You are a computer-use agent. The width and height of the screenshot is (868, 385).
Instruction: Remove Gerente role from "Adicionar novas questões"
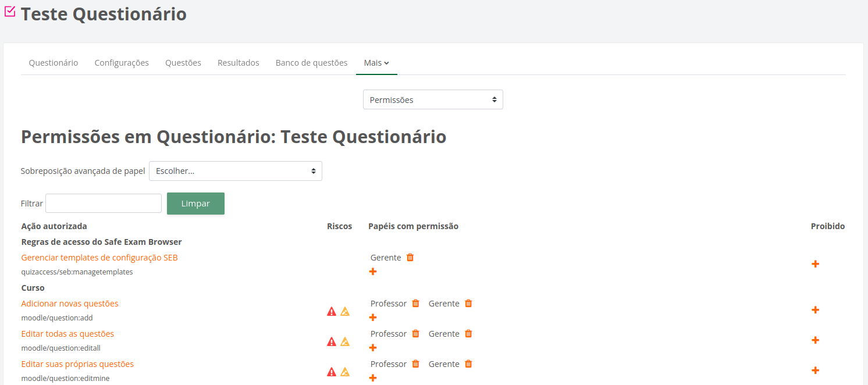pos(468,303)
